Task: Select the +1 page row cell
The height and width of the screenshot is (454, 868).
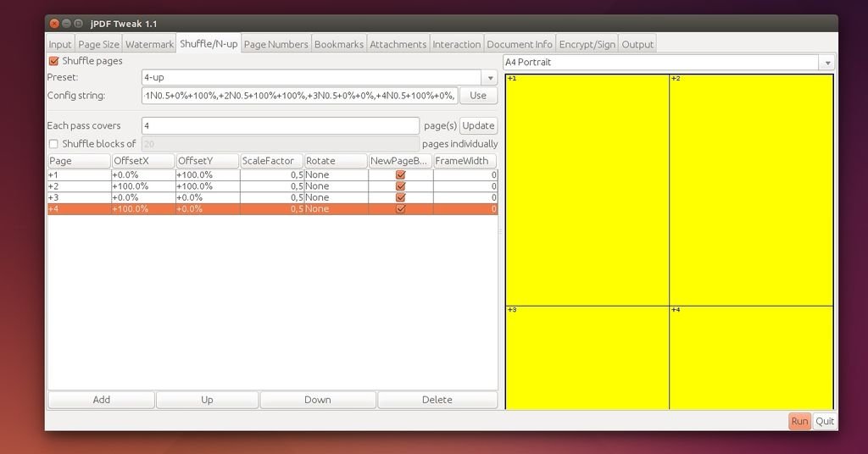Action: 79,174
